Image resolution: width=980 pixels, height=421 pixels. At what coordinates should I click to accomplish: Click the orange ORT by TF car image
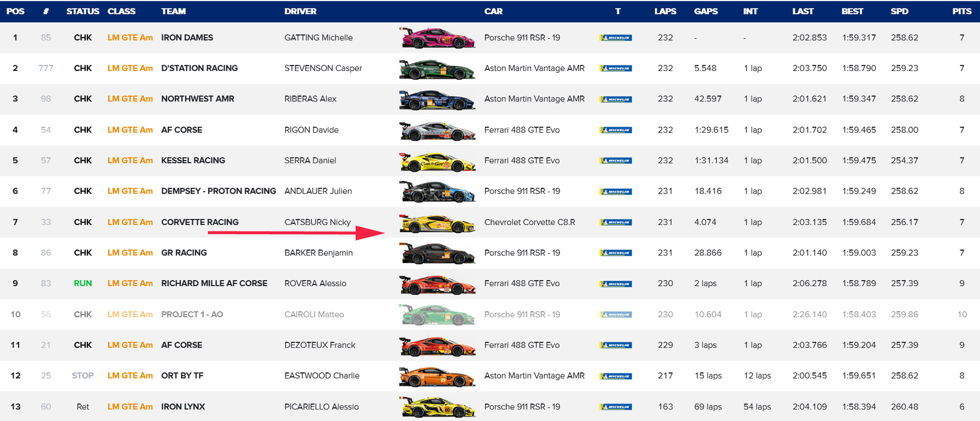pos(437,377)
